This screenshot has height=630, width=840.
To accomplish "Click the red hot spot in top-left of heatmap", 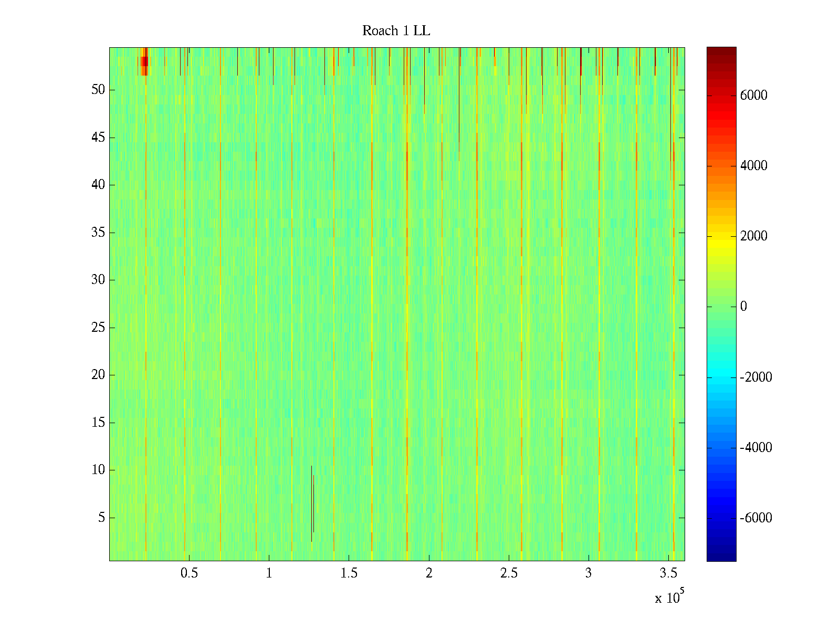I will coord(144,62).
